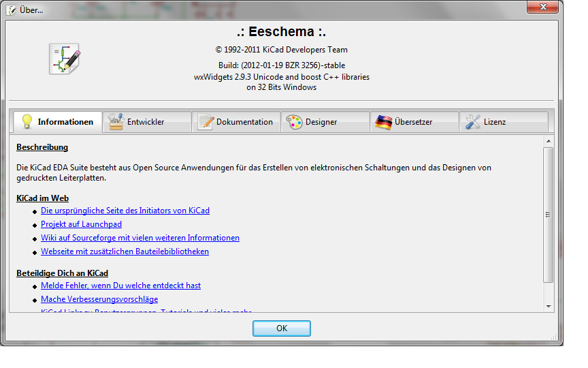Close the Über... dialog window
The image size is (588, 368).
542,7
